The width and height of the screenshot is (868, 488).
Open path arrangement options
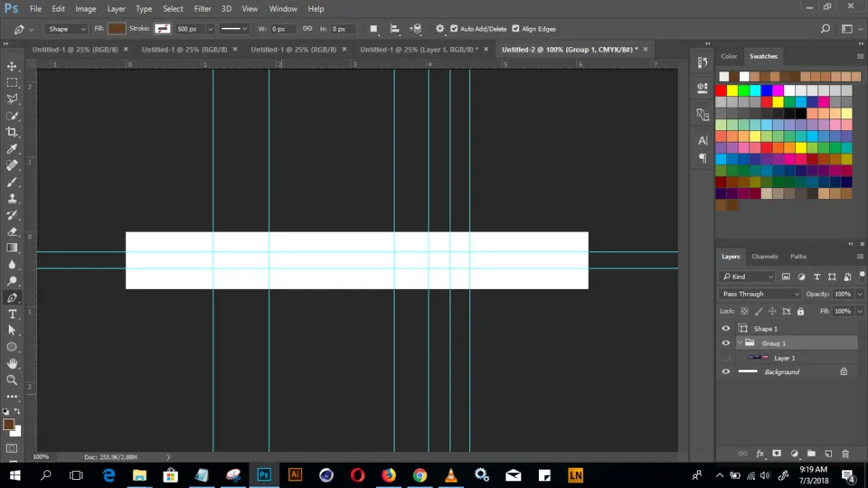point(416,29)
